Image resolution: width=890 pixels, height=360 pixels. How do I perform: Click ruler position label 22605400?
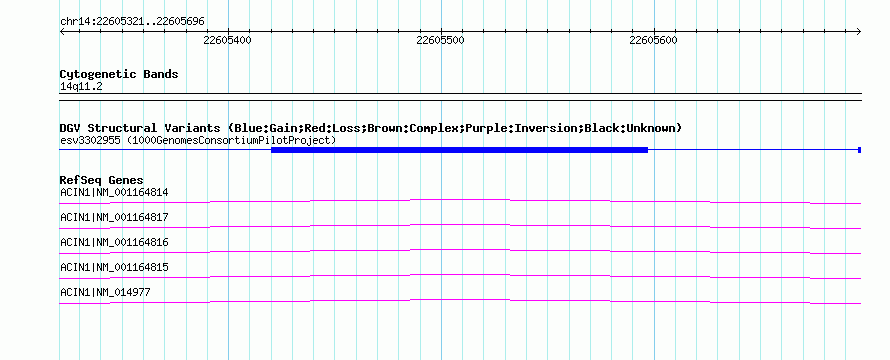227,40
